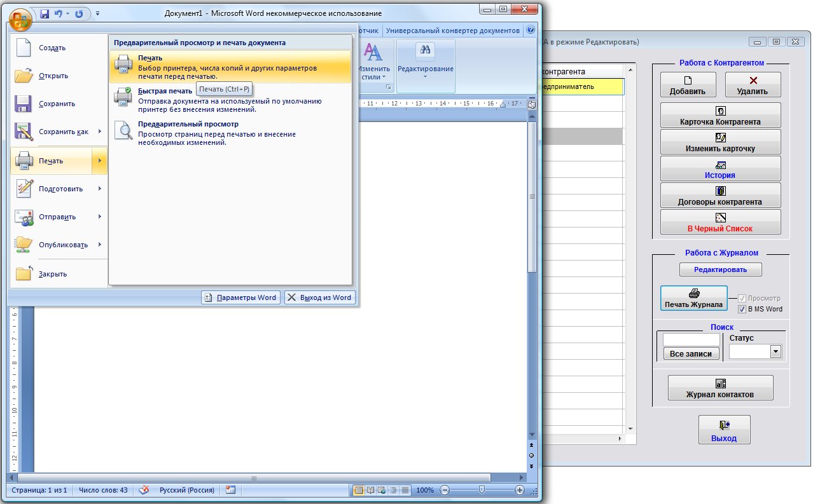Expand the Подготовить submenu
813x504 pixels.
100,189
